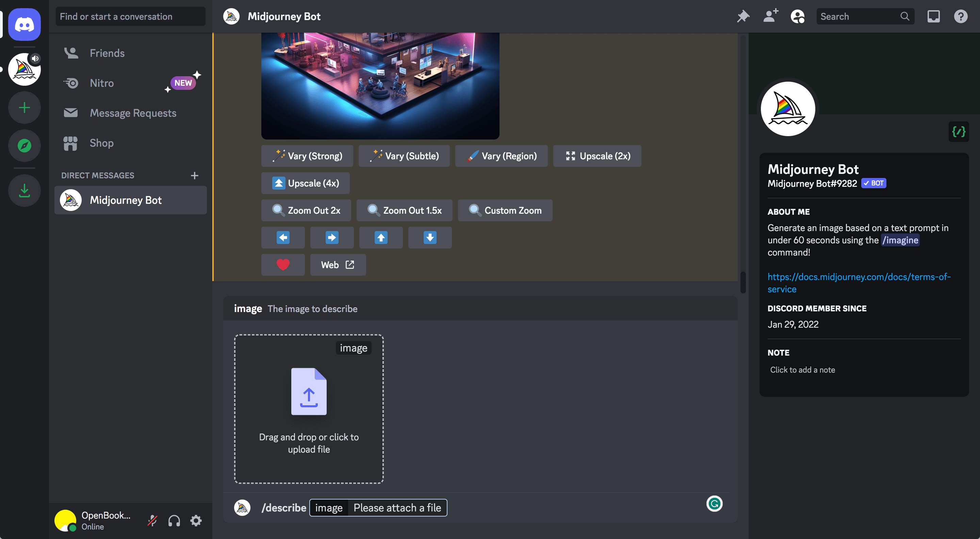Click Vary (Strong) button
The width and height of the screenshot is (980, 539).
pos(307,156)
